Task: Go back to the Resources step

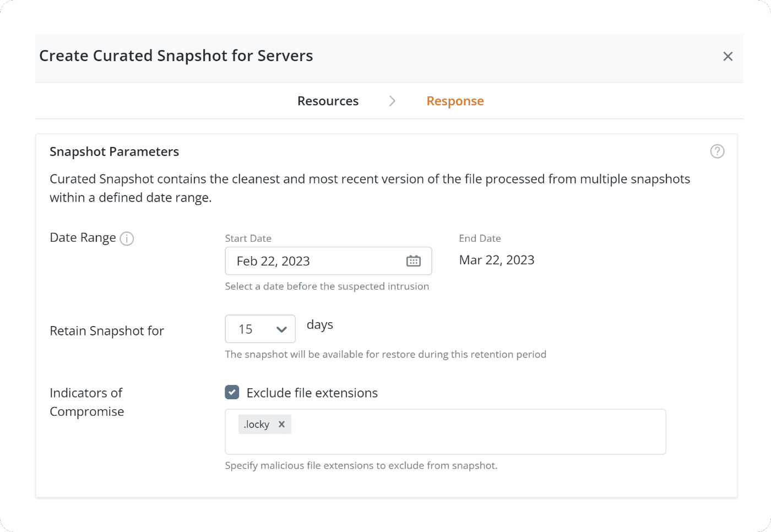Action: [x=328, y=101]
